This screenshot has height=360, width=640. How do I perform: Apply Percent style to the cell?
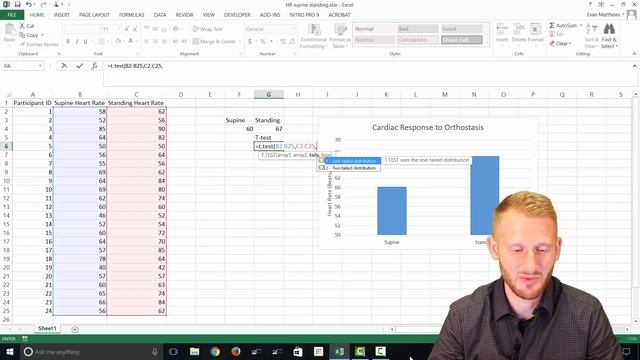(x=262, y=41)
